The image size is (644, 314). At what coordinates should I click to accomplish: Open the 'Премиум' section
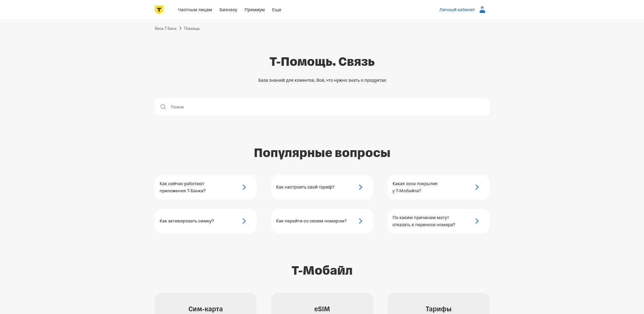[x=254, y=9]
